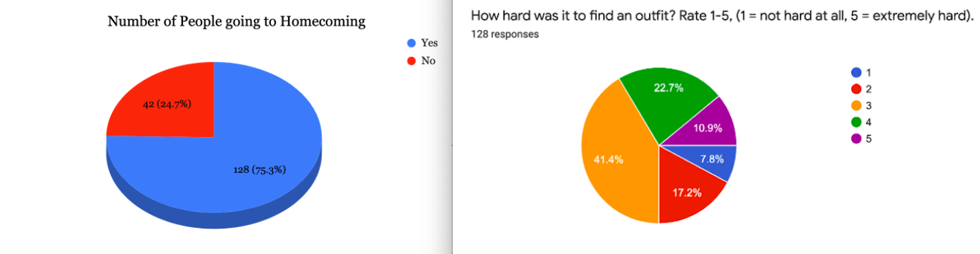This screenshot has width=980, height=254.
Task: Click the small blue 7.8% pie slice
Action: pos(712,158)
